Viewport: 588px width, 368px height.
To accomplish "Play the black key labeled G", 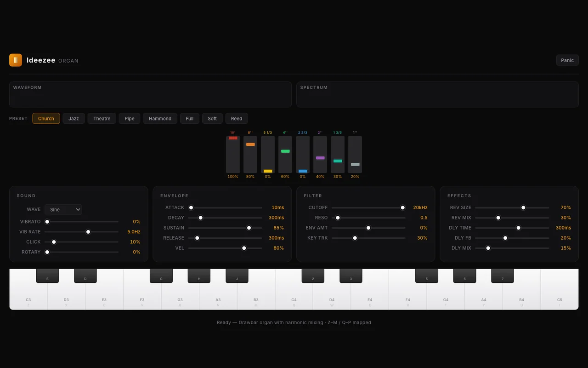I will 161,276.
